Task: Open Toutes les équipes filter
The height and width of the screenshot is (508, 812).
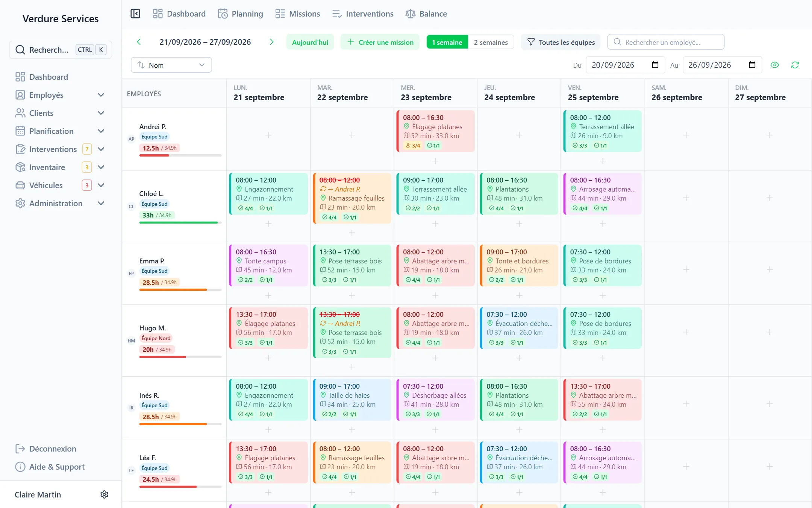Action: tap(561, 42)
